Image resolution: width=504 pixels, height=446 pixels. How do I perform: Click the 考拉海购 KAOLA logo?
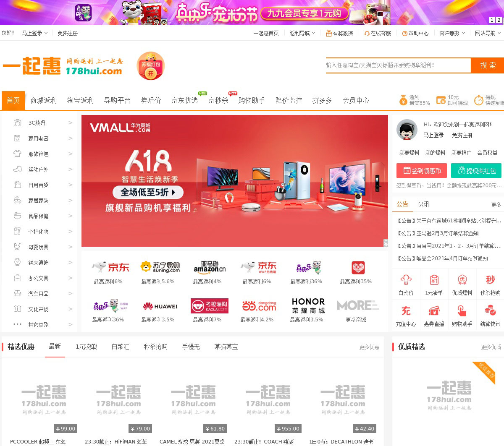(x=210, y=306)
